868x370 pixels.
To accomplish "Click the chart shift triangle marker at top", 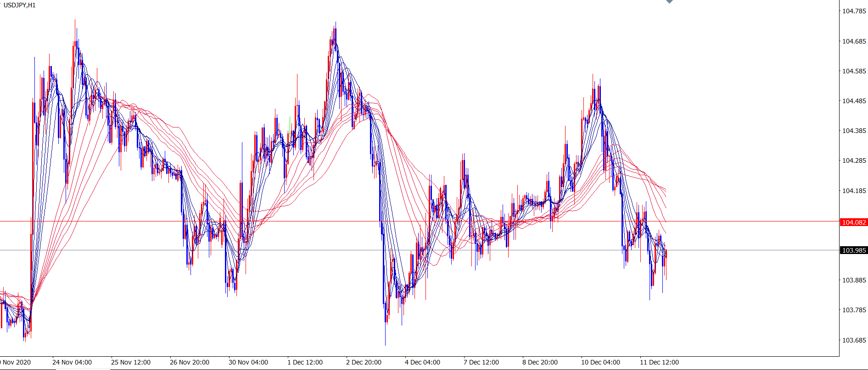I will pyautogui.click(x=669, y=1).
